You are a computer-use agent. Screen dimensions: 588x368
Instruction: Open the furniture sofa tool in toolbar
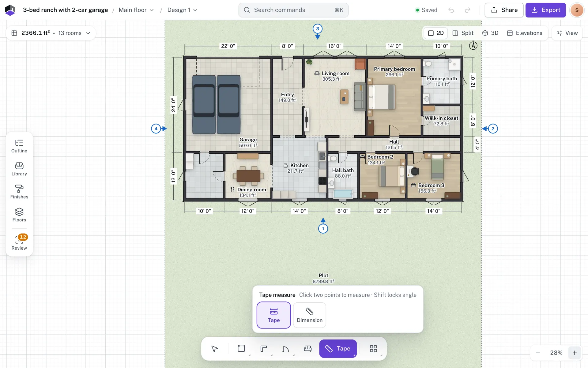tap(308, 349)
